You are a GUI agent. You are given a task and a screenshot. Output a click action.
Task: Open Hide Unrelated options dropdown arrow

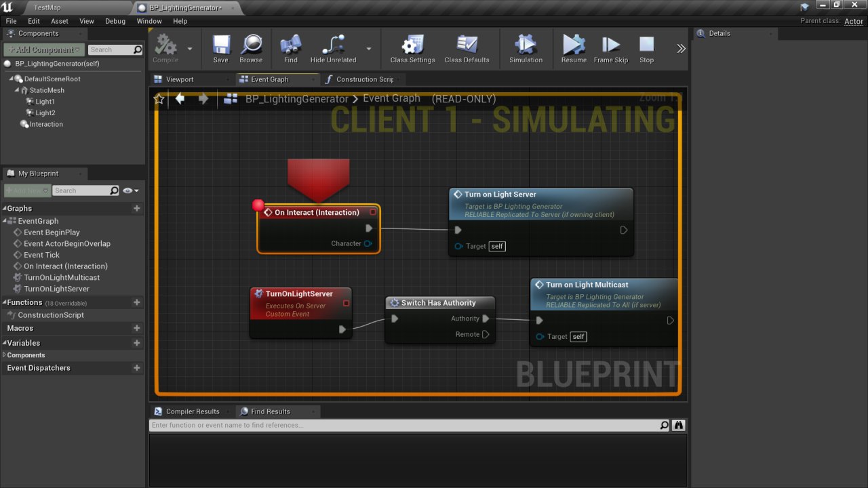click(369, 49)
